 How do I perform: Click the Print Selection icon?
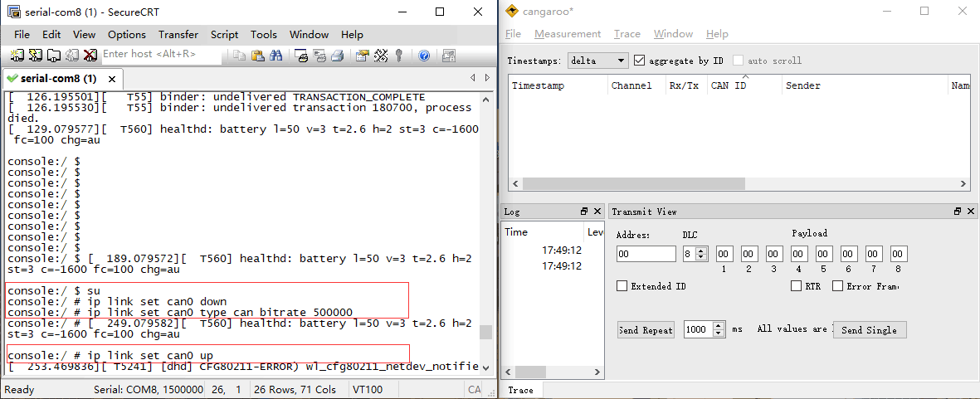[x=319, y=56]
